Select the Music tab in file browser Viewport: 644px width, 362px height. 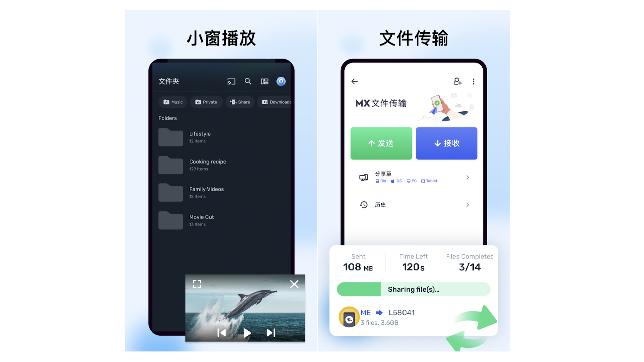(172, 102)
